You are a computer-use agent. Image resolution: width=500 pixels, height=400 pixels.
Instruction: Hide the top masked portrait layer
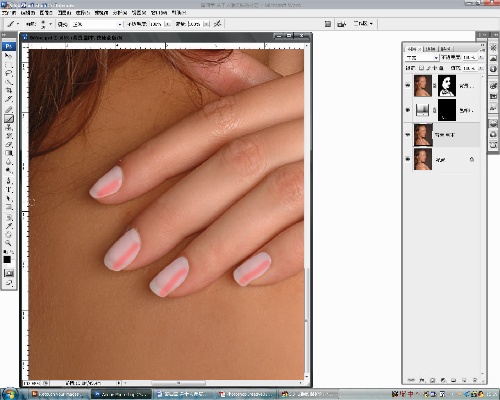click(408, 85)
